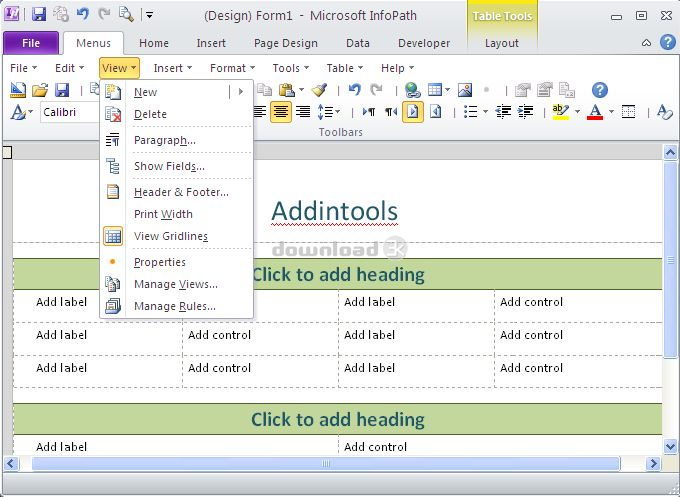
Task: Click the Save icon in Quick Access Toolbar
Action: pyautogui.click(x=39, y=15)
